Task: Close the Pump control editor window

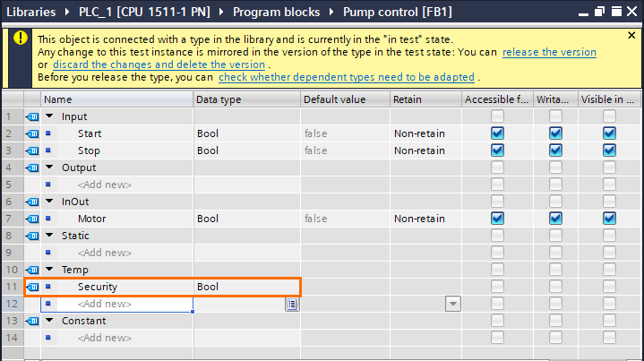Action: pyautogui.click(x=632, y=12)
